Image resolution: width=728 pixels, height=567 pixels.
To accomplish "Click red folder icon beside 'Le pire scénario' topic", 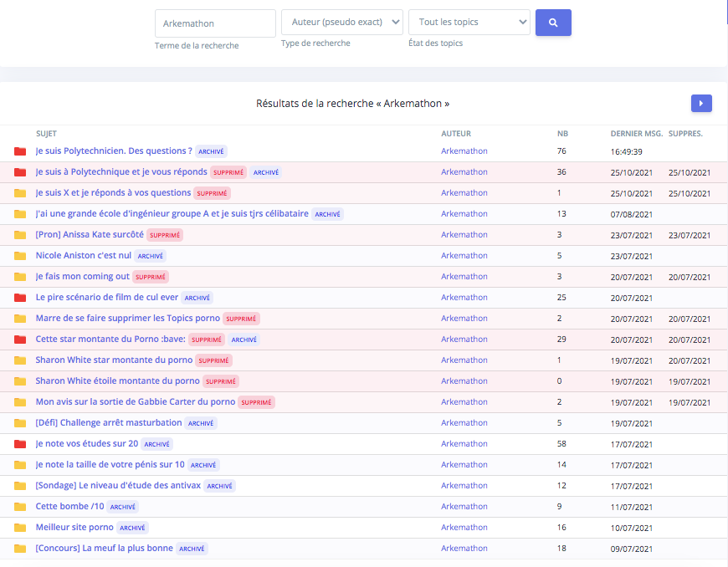I will (x=20, y=298).
